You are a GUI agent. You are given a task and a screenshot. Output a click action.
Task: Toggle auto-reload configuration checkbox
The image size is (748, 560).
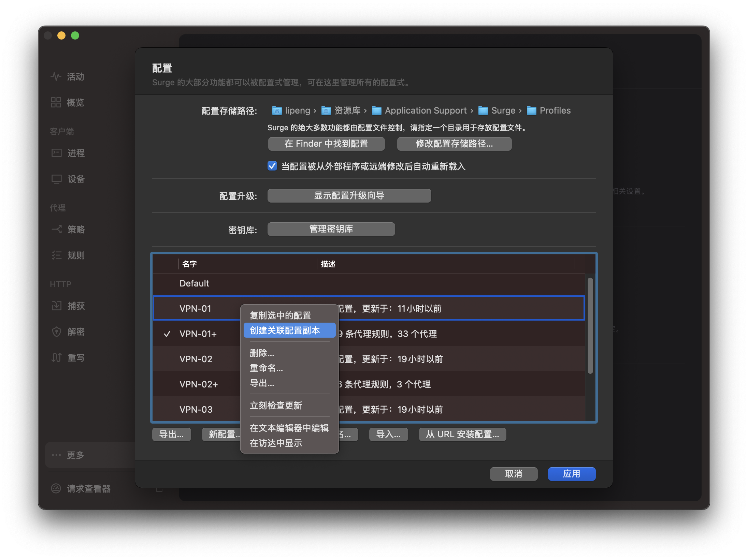(x=272, y=166)
